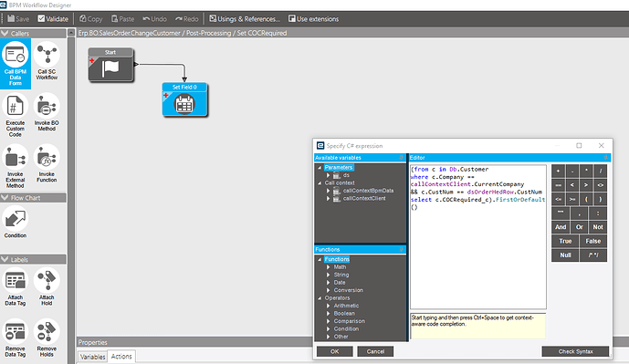Collapse the Flow Chart section
Viewport: 629px width, 364px height.
point(5,198)
